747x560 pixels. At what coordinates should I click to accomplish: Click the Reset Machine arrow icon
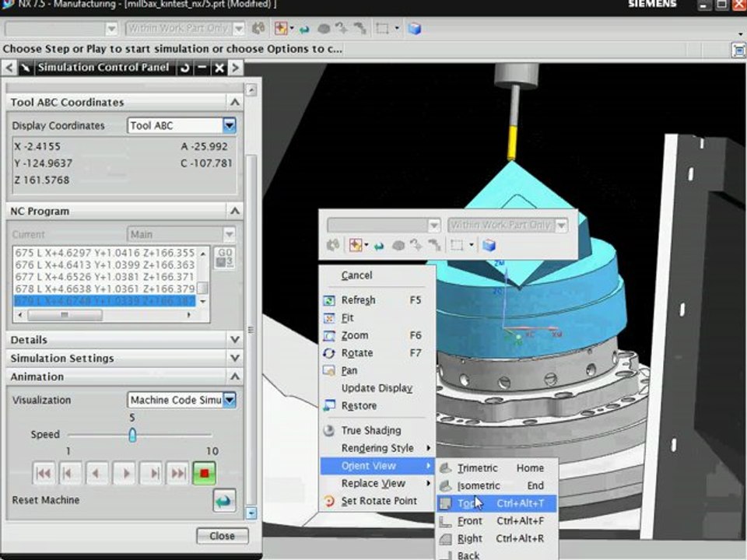224,500
